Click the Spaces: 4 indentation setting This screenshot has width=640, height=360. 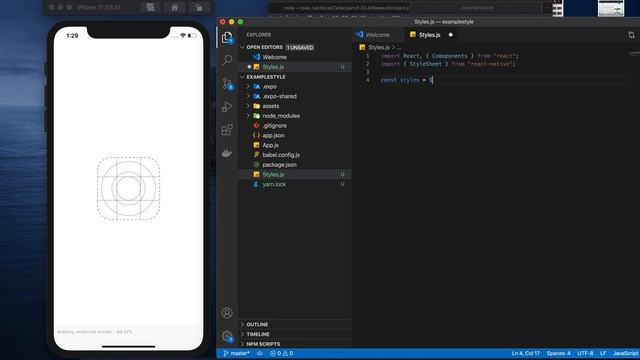tap(558, 353)
